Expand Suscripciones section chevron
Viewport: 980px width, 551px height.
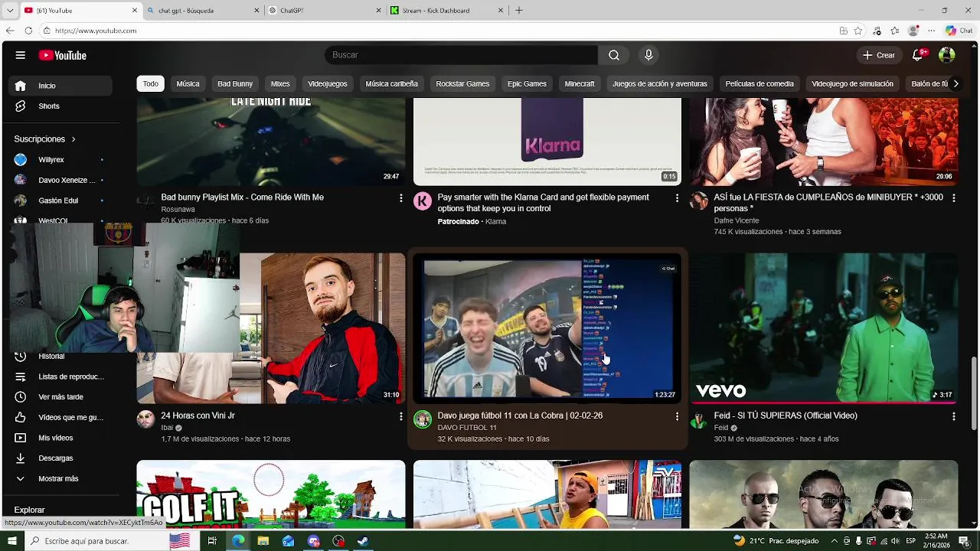(73, 139)
